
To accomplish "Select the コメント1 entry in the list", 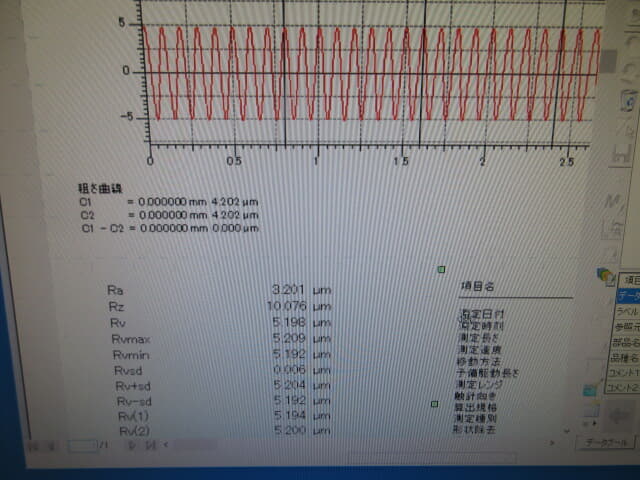I will (624, 373).
